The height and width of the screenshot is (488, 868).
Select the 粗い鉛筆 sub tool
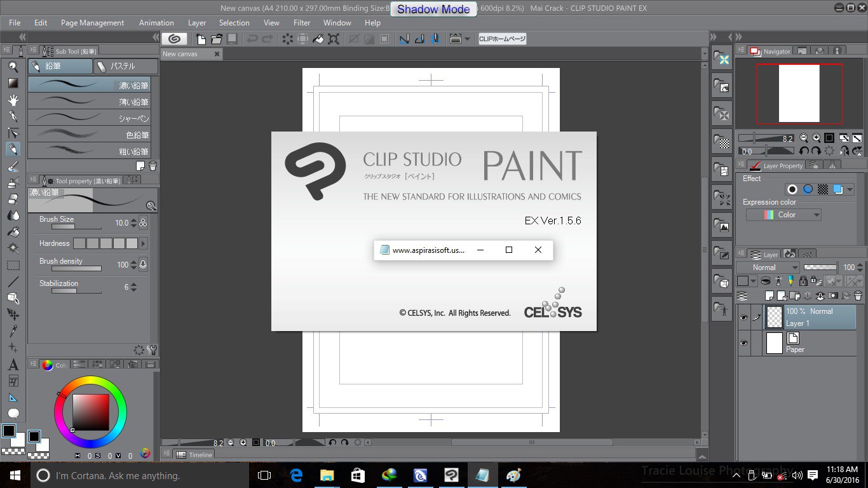coord(89,151)
